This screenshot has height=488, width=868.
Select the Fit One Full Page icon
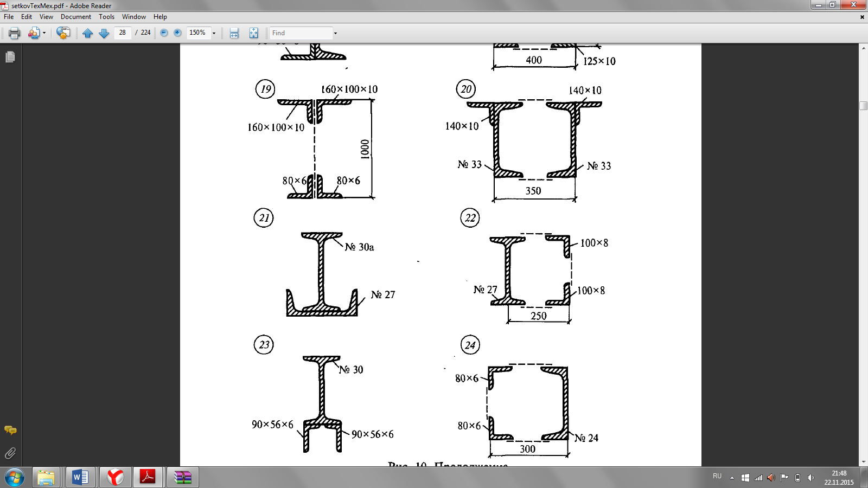253,33
